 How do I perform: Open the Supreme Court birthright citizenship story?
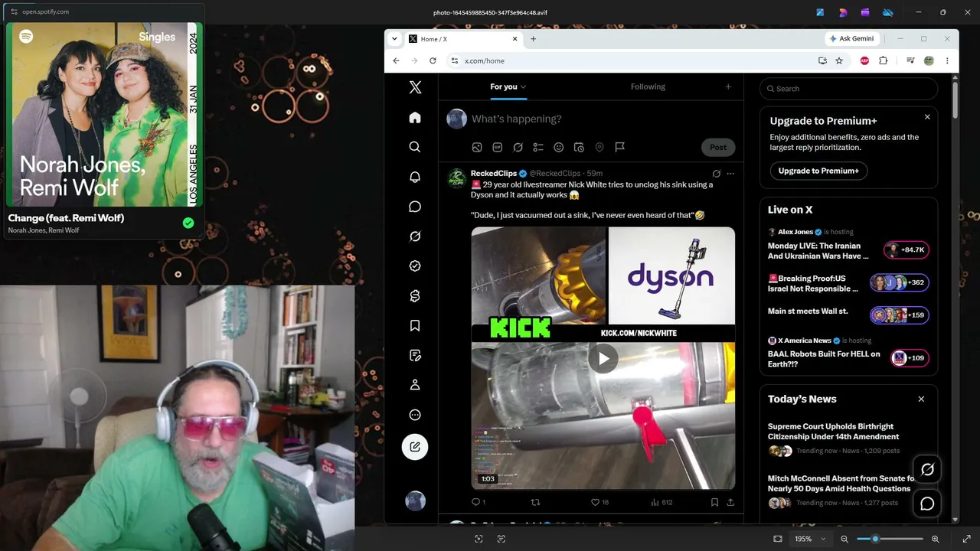pyautogui.click(x=834, y=432)
